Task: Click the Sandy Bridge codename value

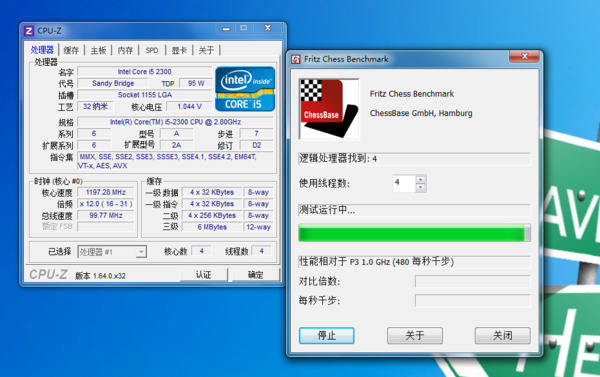Action: point(113,83)
